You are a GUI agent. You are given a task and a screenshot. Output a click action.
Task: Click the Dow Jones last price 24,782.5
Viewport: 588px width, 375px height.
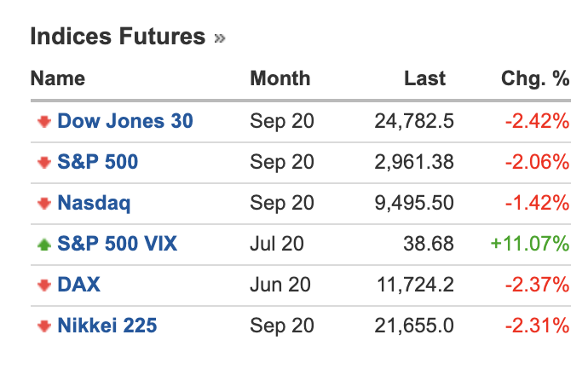tap(414, 122)
